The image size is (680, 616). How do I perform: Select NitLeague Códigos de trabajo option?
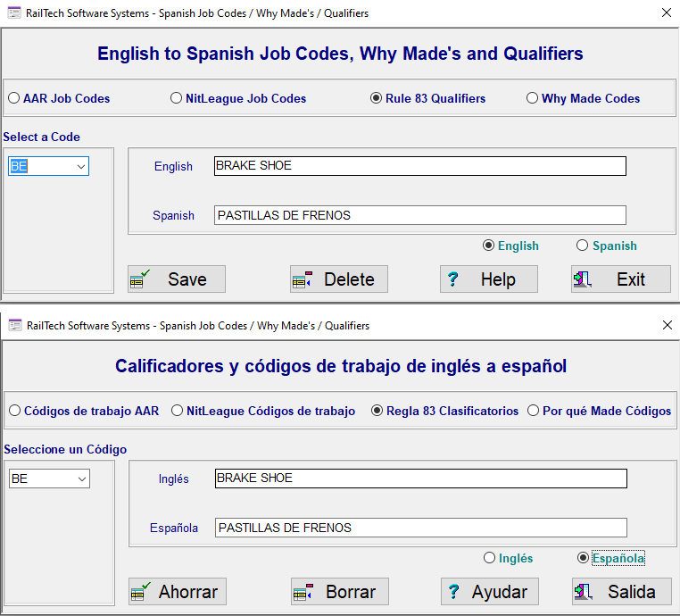click(x=262, y=411)
